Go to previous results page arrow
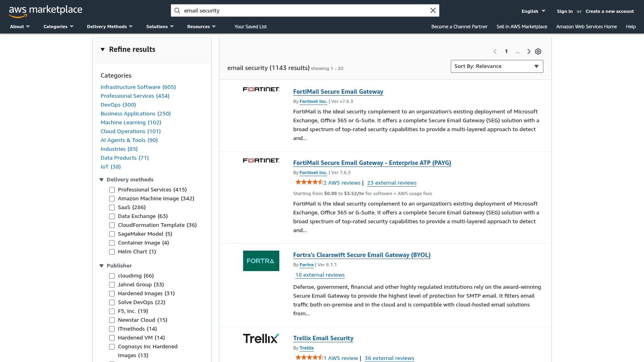 [495, 51]
